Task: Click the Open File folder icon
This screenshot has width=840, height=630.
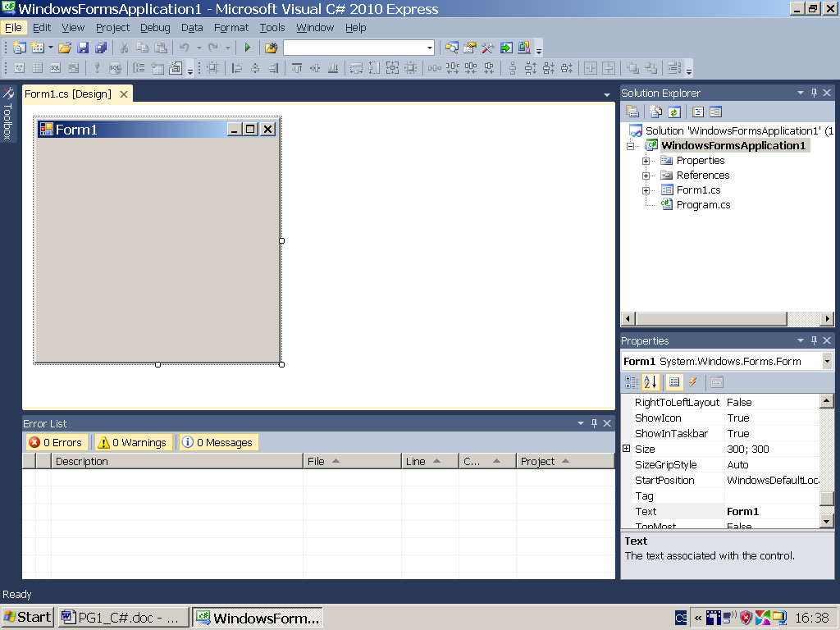Action: click(x=65, y=48)
